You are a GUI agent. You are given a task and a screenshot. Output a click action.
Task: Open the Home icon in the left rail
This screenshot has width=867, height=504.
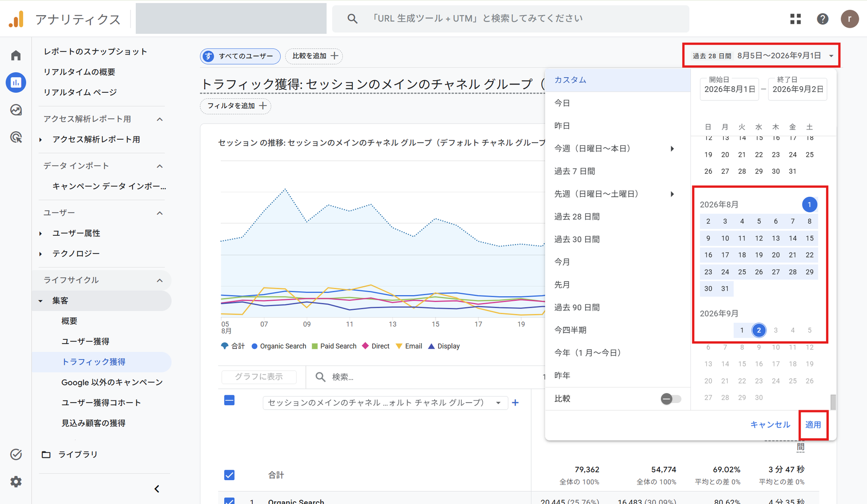pos(16,55)
